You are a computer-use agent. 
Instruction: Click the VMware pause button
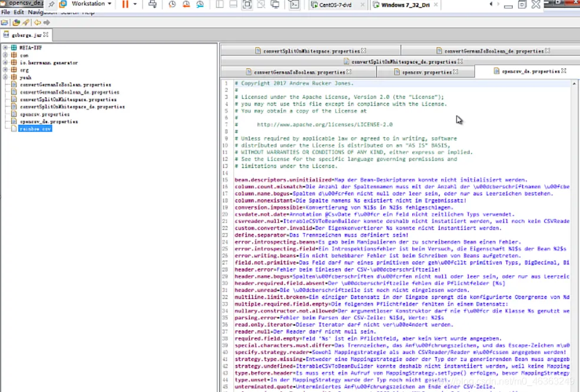tap(125, 4)
